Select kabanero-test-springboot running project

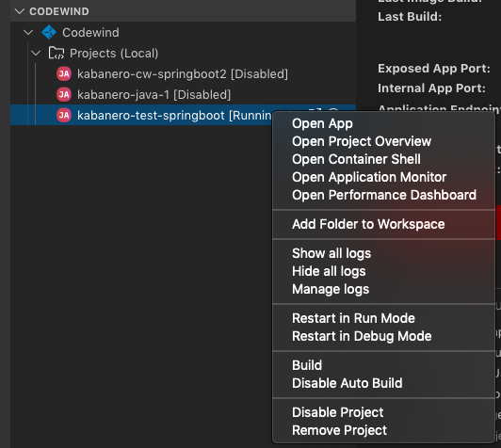[x=142, y=115]
